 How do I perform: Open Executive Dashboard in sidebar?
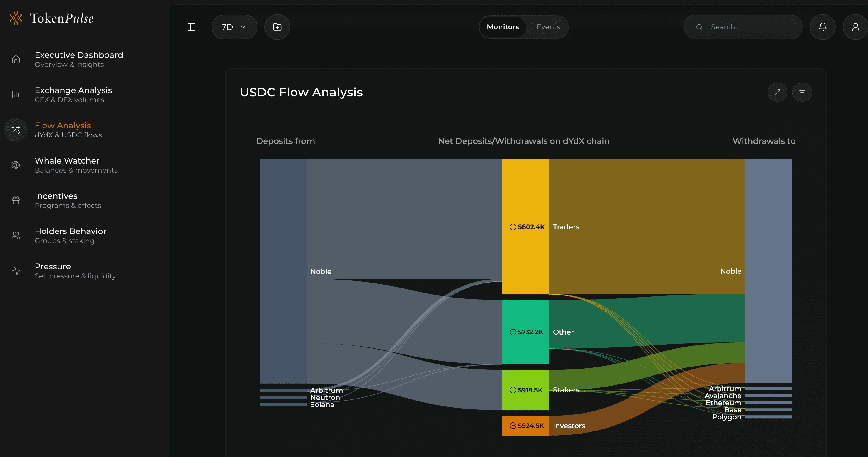point(78,59)
